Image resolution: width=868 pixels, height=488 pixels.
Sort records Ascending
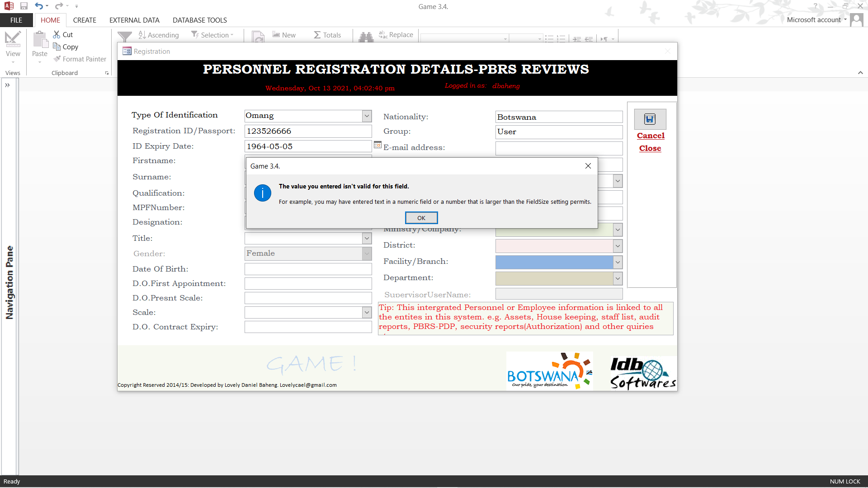coord(159,35)
